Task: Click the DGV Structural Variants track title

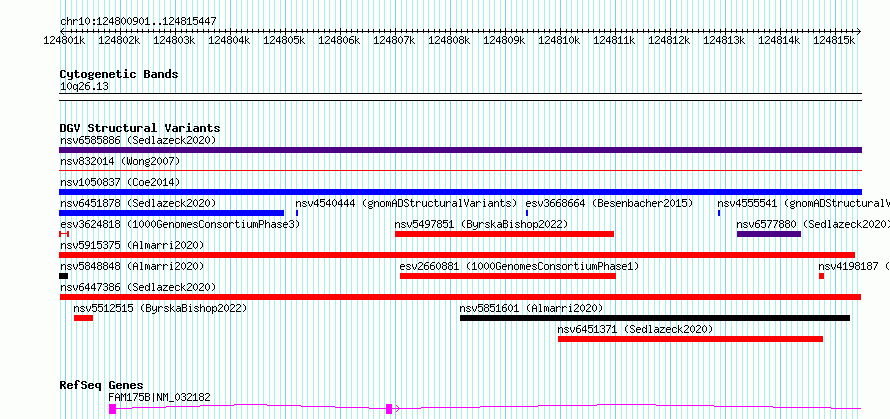Action: click(140, 128)
